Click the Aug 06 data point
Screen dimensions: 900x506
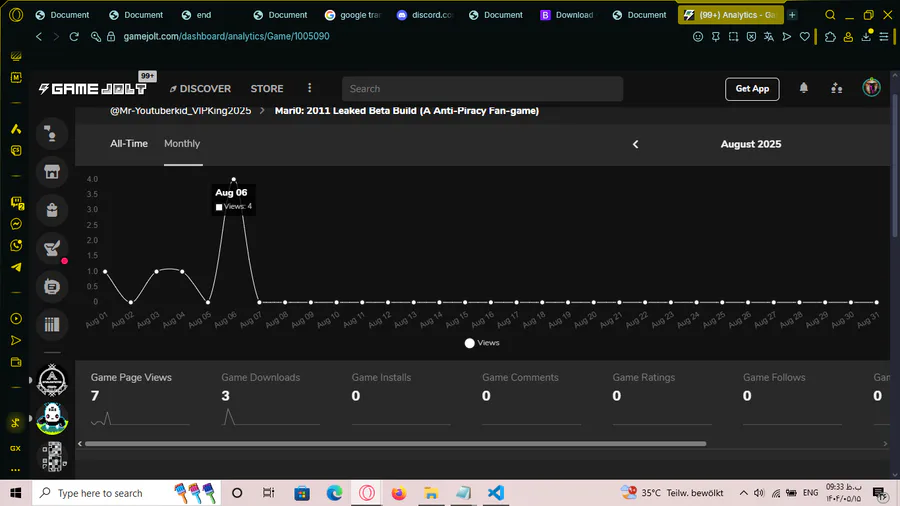[x=234, y=180]
